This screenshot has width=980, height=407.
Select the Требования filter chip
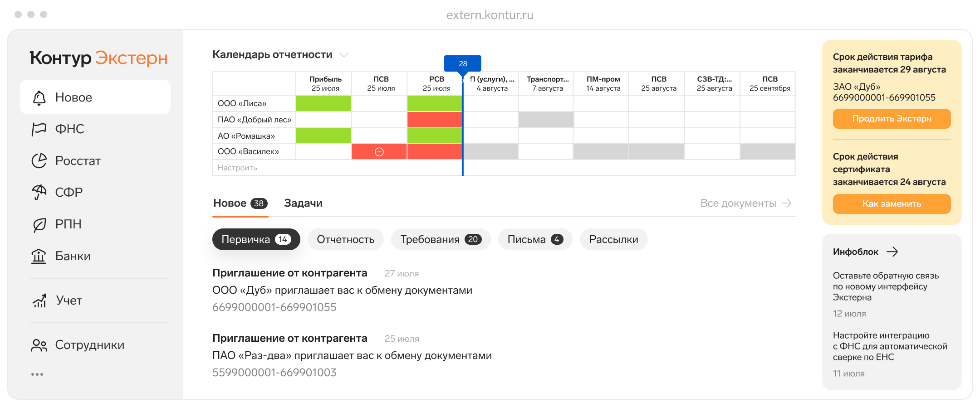[x=441, y=239]
